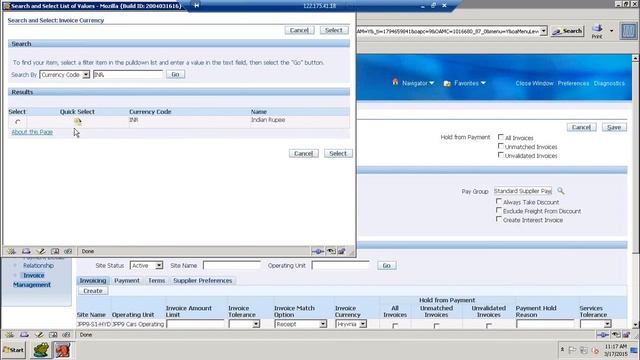Viewport: 640px width, 360px height.
Task: Tick All Invoices checkbox in site table row
Action: pos(395,326)
